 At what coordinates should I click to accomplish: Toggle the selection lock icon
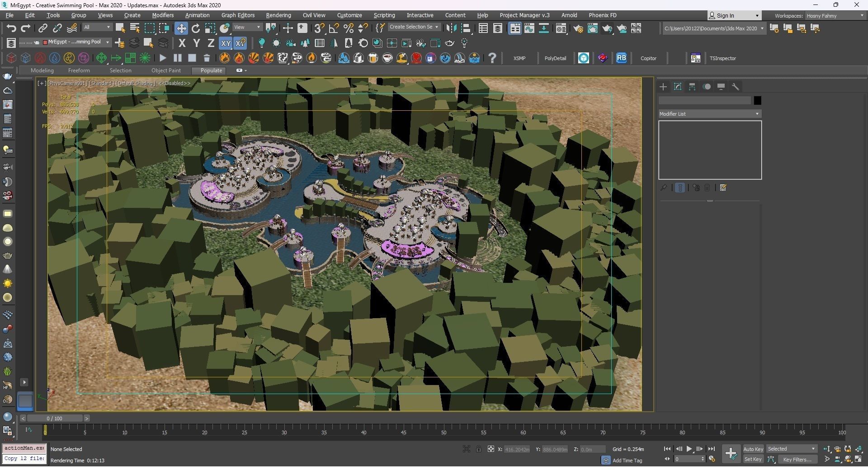coord(478,449)
